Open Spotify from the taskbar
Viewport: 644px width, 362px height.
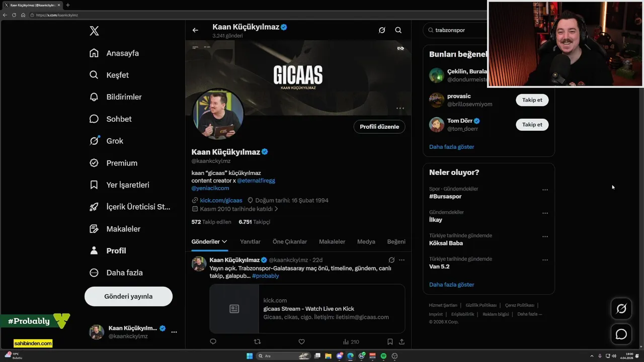[383, 356]
